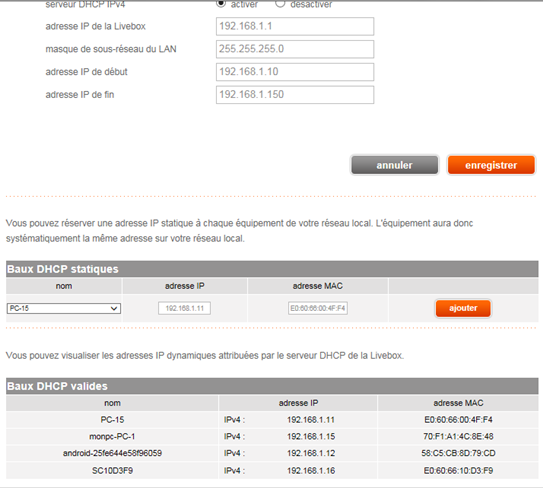Click the 'IPv4 :' label in monpc-PC-1 row
The height and width of the screenshot is (488, 543).
pos(234,436)
